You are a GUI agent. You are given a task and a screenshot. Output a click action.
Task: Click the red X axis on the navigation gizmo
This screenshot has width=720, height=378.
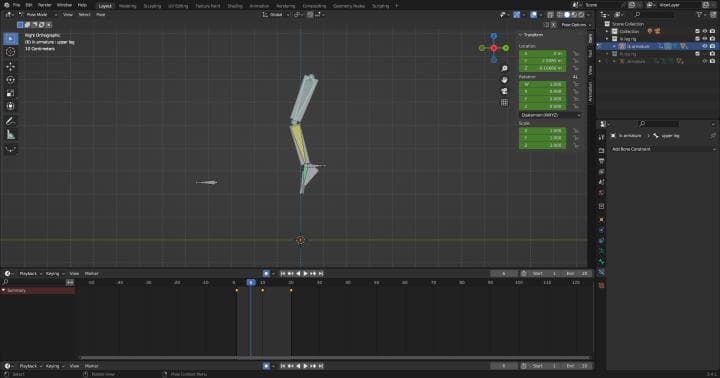494,48
